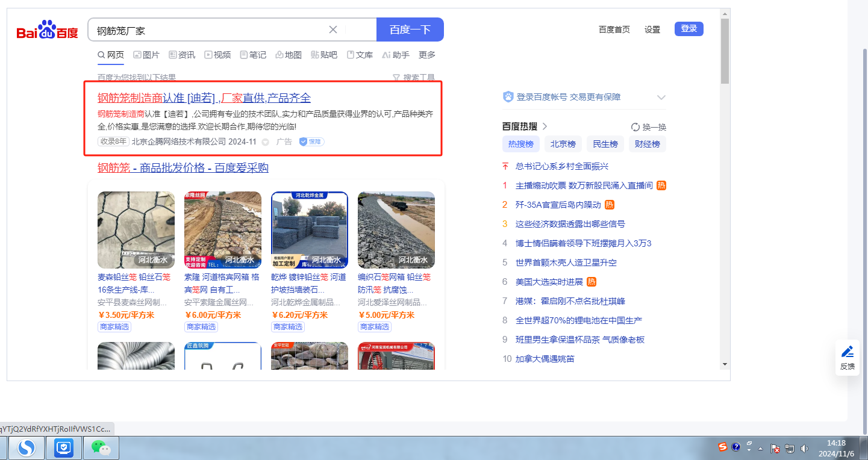This screenshot has width=868, height=460.
Task: Click the 百度一下 search button
Action: click(410, 30)
